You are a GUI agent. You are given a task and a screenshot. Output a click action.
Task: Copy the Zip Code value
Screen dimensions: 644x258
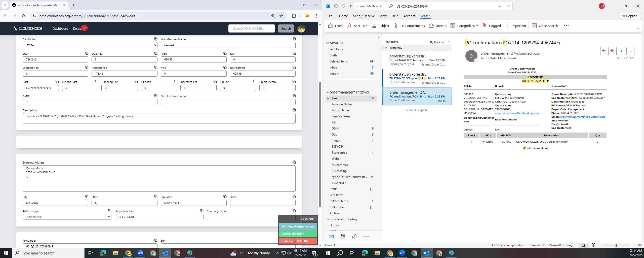click(225, 197)
